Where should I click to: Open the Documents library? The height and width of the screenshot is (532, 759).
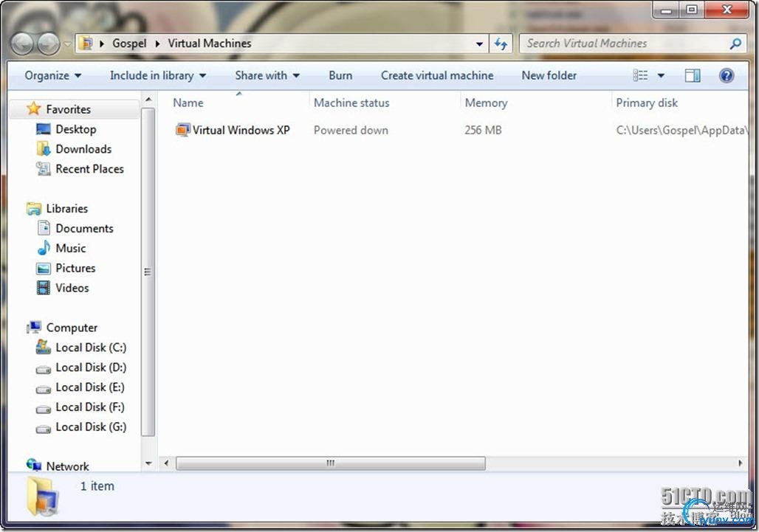(x=85, y=228)
